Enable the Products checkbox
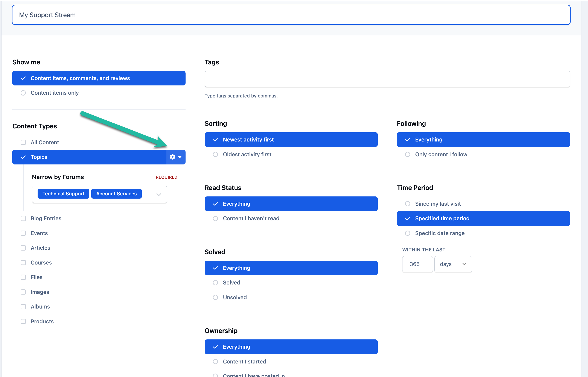 [23, 321]
